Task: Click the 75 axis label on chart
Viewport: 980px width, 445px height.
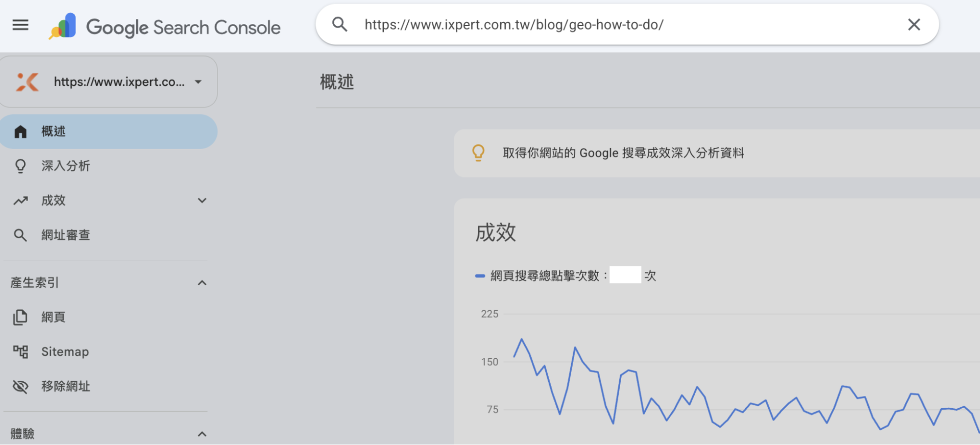Action: point(493,410)
